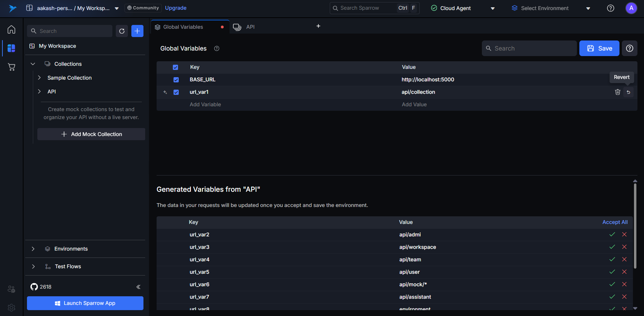Expand the Sample Collection tree item
This screenshot has width=644, height=316.
point(39,78)
